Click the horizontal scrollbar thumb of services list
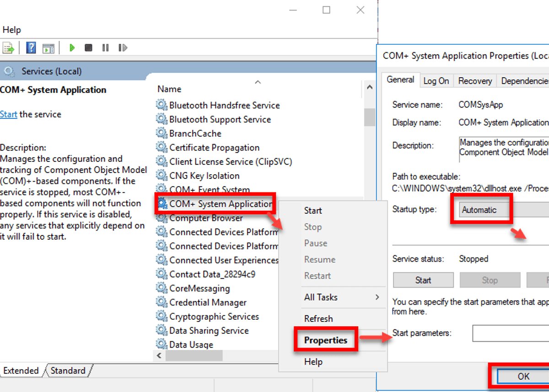Image resolution: width=549 pixels, height=392 pixels. (x=194, y=355)
